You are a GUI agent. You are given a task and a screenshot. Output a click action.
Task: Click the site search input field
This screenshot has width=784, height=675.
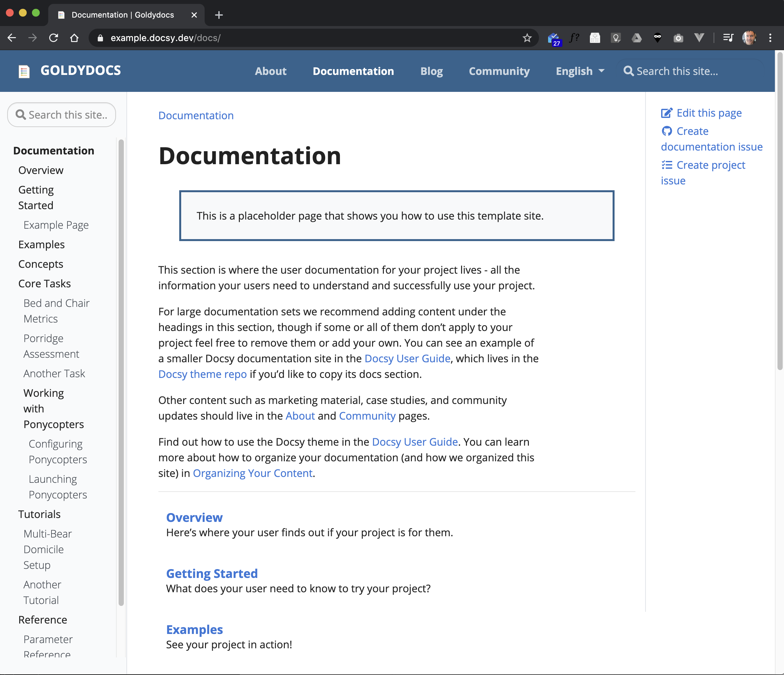tap(61, 115)
